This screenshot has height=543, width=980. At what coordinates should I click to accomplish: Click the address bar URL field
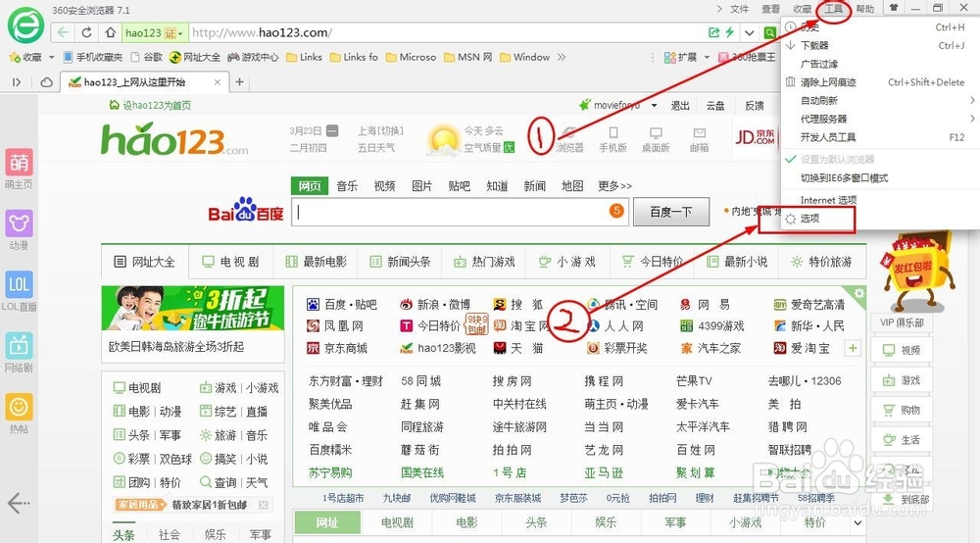click(x=447, y=32)
